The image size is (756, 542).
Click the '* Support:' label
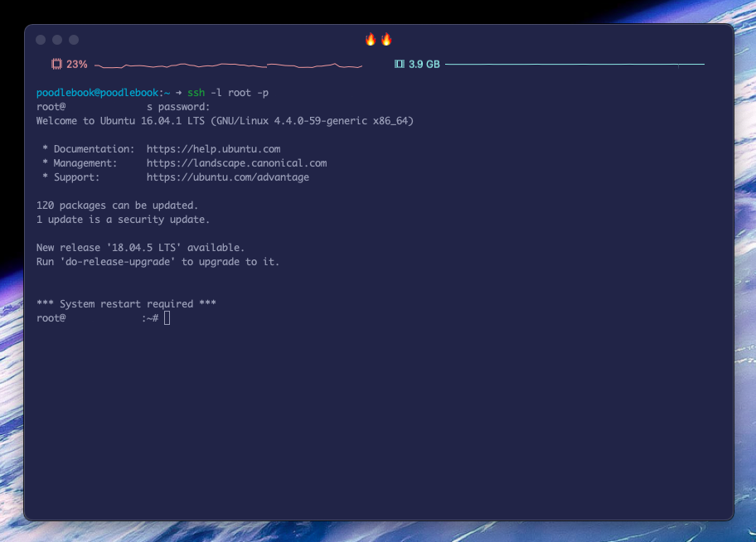coord(71,177)
